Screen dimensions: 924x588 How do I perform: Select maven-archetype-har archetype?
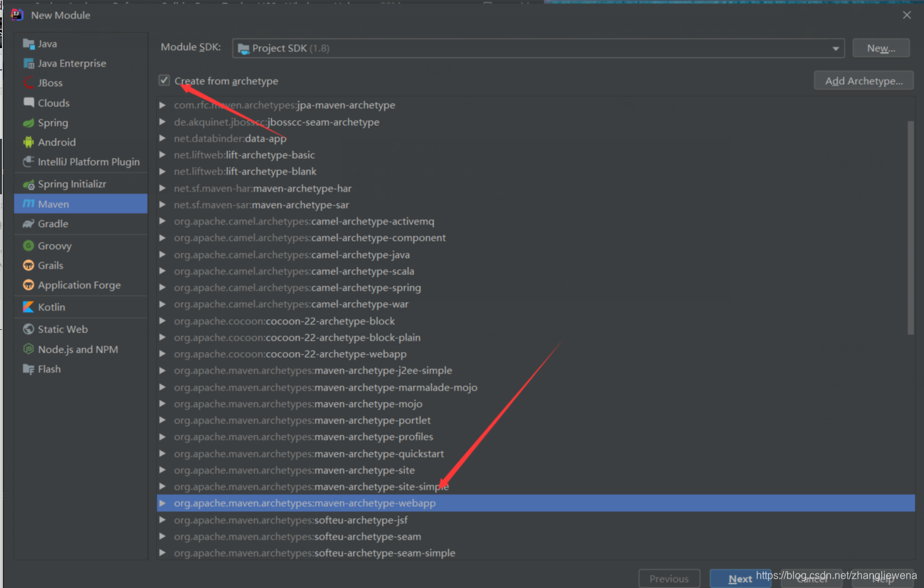click(535, 188)
